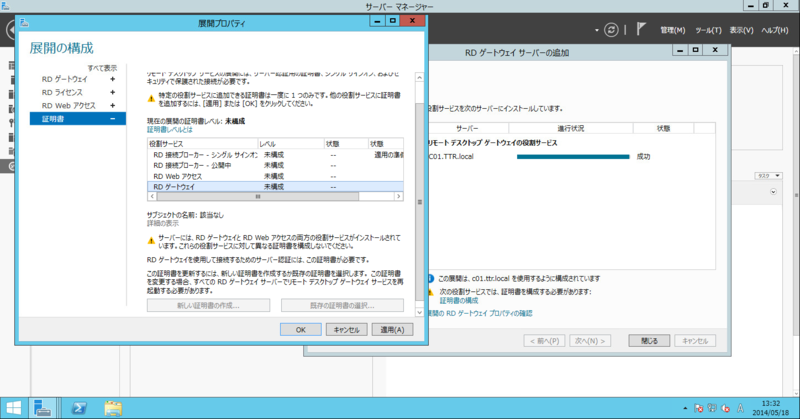The width and height of the screenshot is (800, 419).
Task: Click the Action Center flag tray icon
Action: tap(698, 408)
